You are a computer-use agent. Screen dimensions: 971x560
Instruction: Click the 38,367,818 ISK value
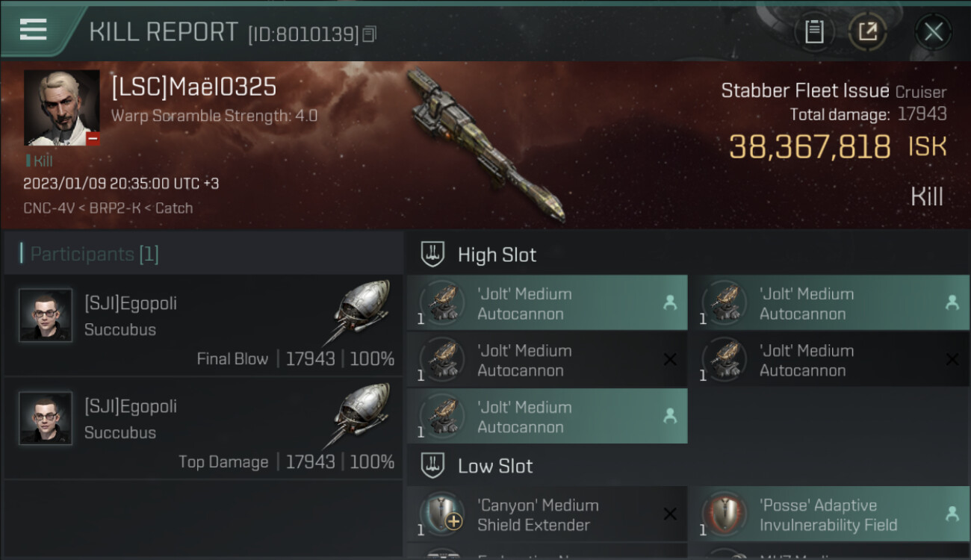coord(838,147)
